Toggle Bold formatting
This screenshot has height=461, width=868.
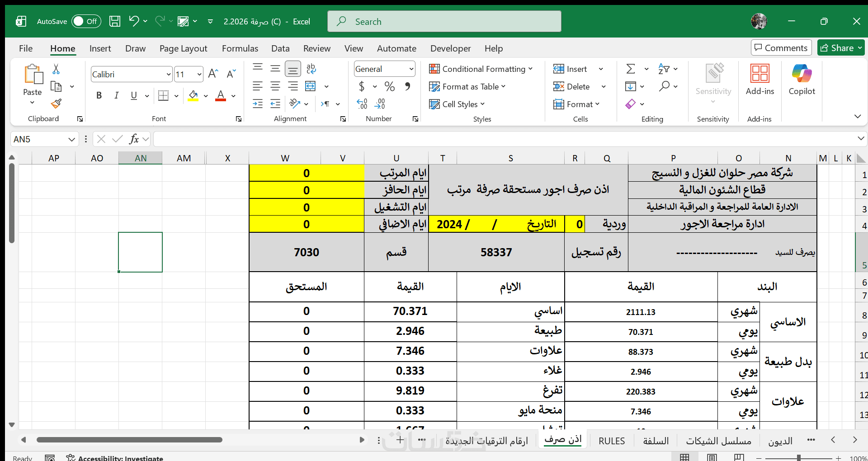click(x=99, y=95)
